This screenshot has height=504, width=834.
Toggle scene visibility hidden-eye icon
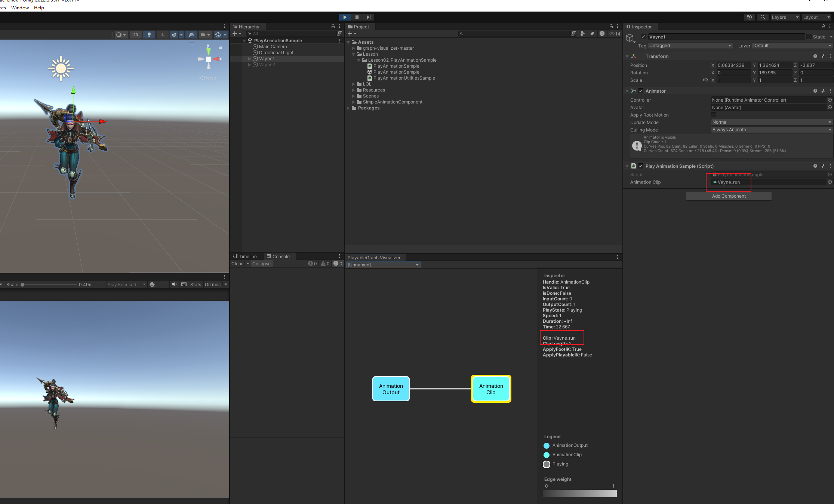[x=191, y=35]
